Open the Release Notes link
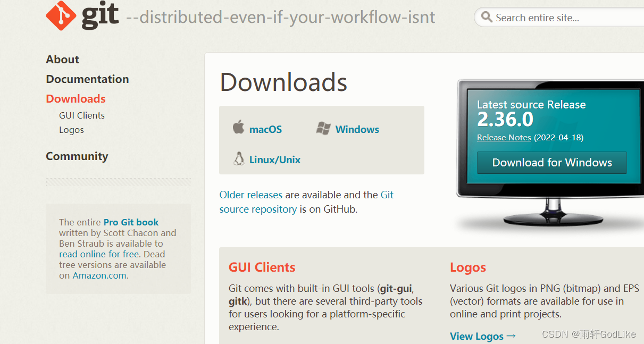The height and width of the screenshot is (344, 644). 504,138
